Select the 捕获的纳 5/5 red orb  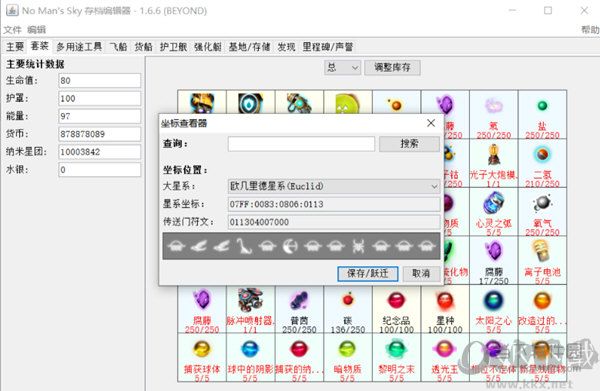click(x=299, y=357)
